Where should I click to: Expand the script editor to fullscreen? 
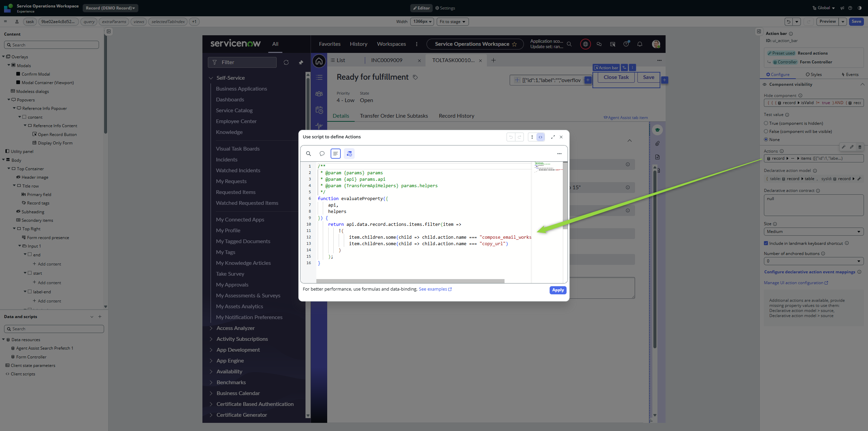553,137
